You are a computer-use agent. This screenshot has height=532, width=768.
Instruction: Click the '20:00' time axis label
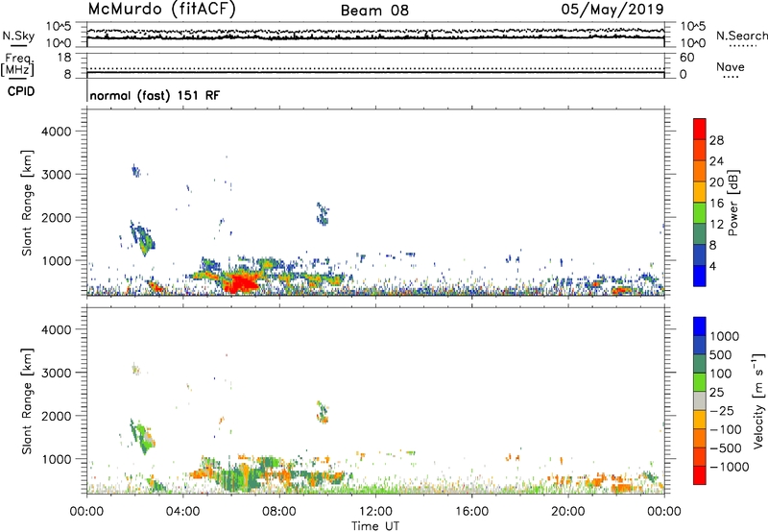(x=567, y=512)
